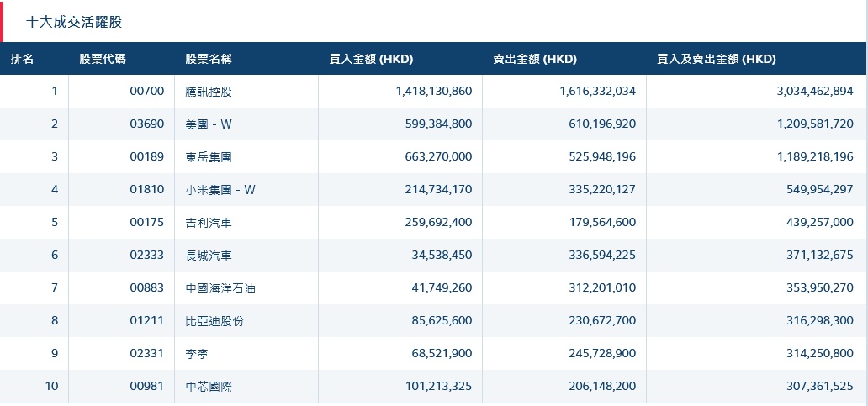Click the 李寧 stock name
This screenshot has width=868, height=406.
[197, 353]
